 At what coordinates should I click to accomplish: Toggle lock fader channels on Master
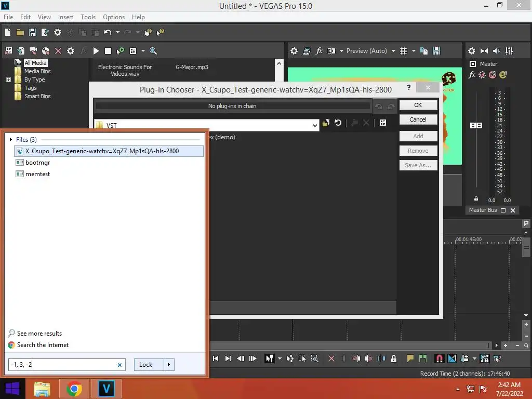point(476,199)
